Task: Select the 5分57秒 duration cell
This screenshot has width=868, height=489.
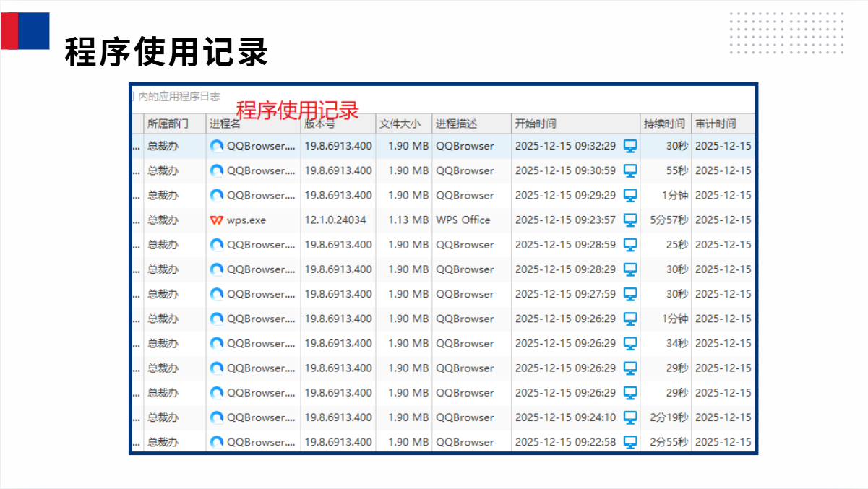Action: [x=669, y=220]
